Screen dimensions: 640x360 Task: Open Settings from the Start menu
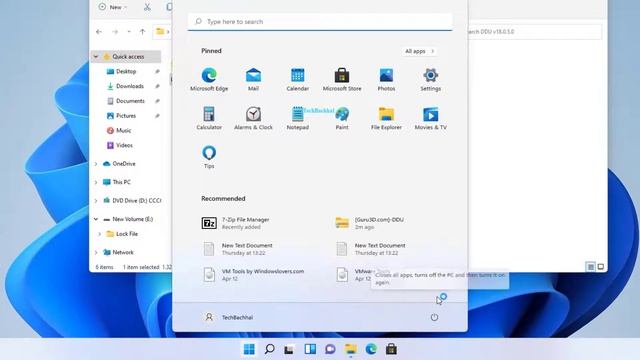coord(431,80)
